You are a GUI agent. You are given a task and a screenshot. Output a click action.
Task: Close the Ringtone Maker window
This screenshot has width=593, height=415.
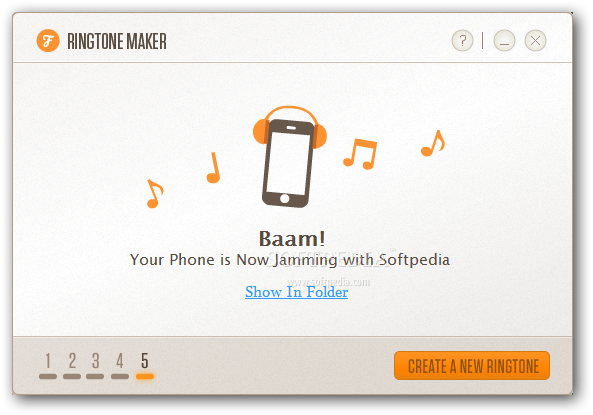tap(535, 40)
